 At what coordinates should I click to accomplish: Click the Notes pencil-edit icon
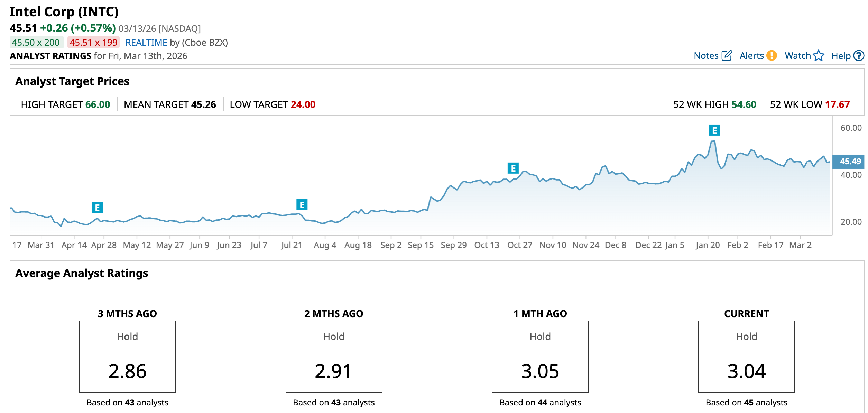click(x=727, y=56)
